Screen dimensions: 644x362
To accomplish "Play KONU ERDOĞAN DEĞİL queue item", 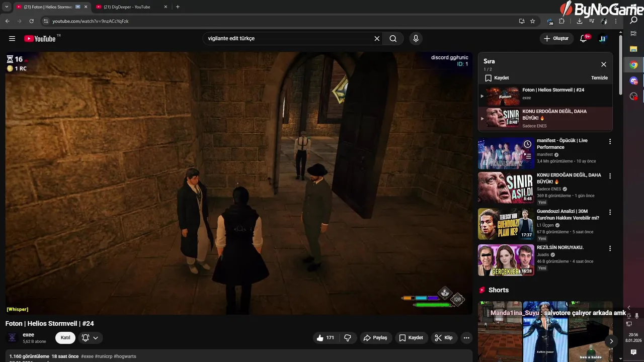I will (x=545, y=118).
